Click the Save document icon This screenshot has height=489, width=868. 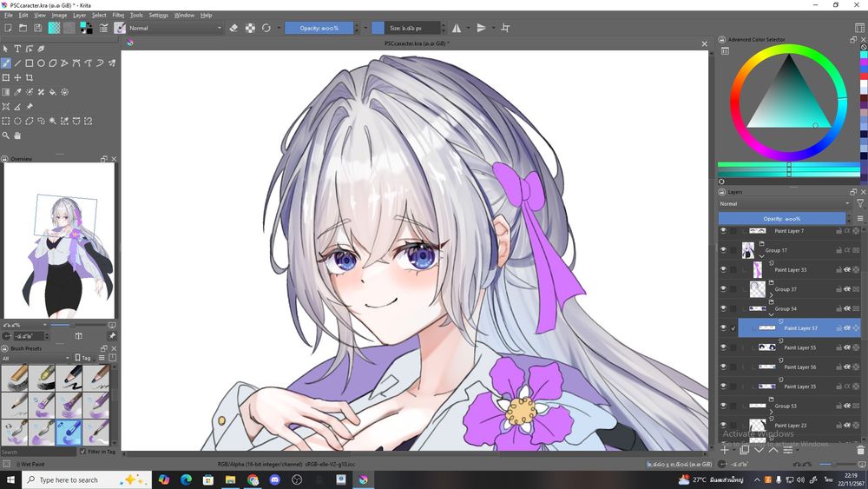coord(37,28)
